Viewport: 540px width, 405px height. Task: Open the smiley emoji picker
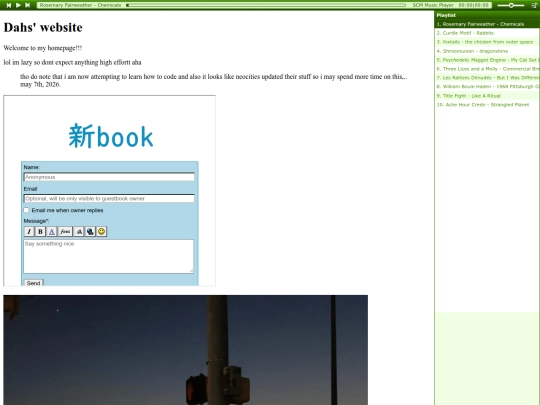tap(101, 231)
